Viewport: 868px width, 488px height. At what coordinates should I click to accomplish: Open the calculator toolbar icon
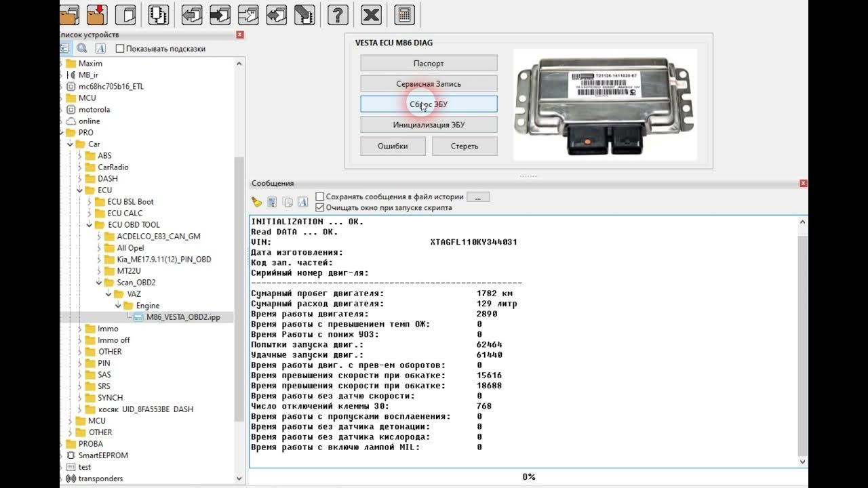(404, 14)
